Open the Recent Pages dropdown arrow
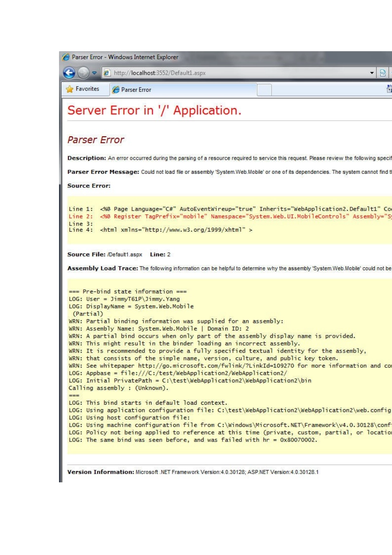Image resolution: width=392 pixels, height=555 pixels. [94, 73]
